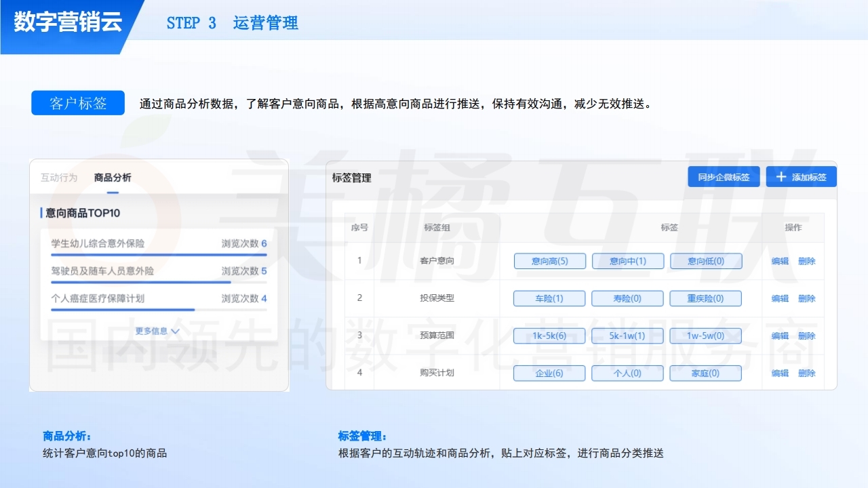Click 购买计划 tag group cell
Screen dimensions: 868x488
point(437,373)
